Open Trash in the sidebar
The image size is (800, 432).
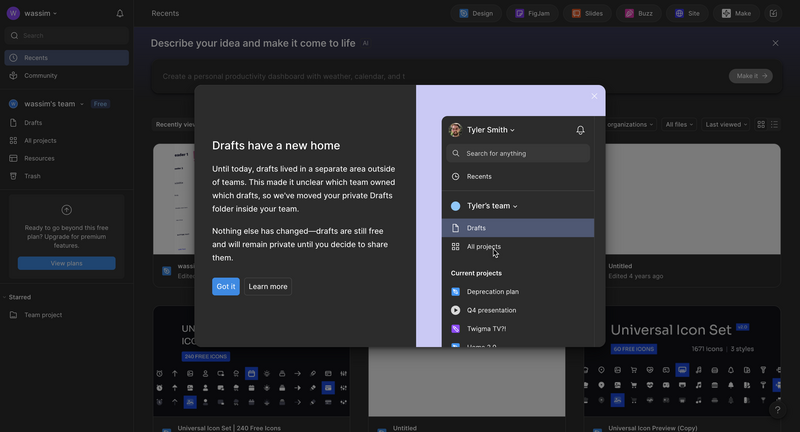click(66, 176)
